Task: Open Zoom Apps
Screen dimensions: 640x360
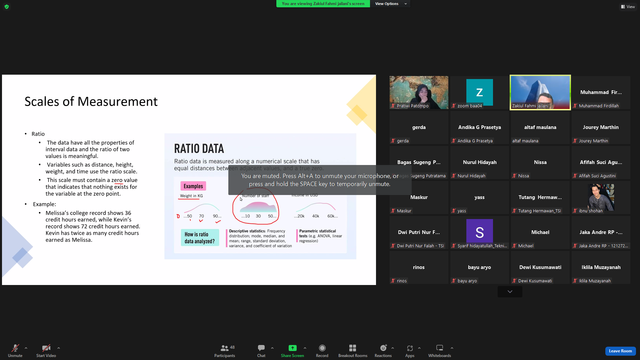Action: (x=410, y=350)
